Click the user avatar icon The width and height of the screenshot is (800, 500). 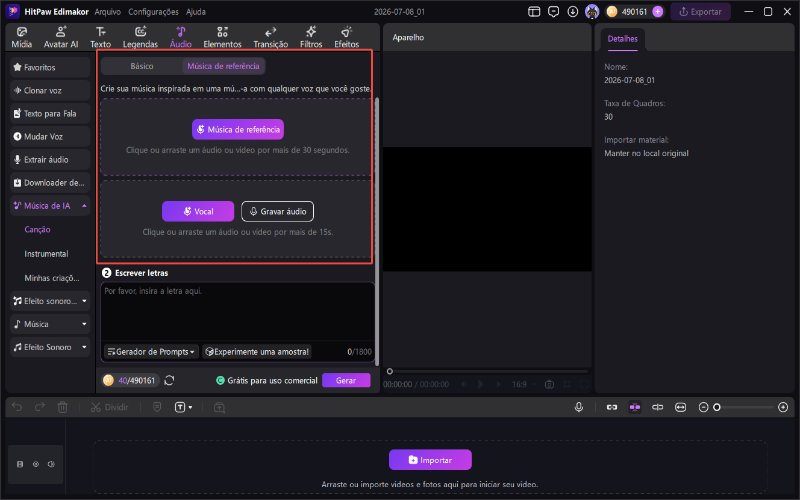(x=592, y=11)
